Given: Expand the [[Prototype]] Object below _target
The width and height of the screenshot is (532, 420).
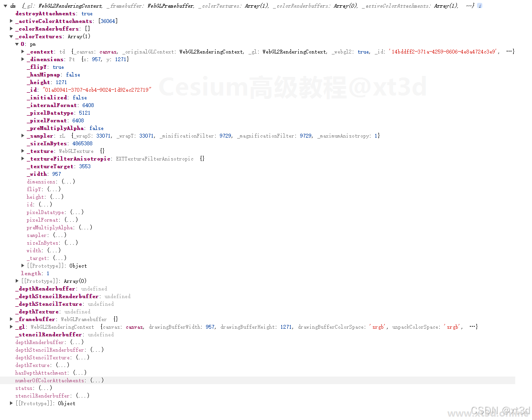Looking at the screenshot, I should pyautogui.click(x=22, y=266).
